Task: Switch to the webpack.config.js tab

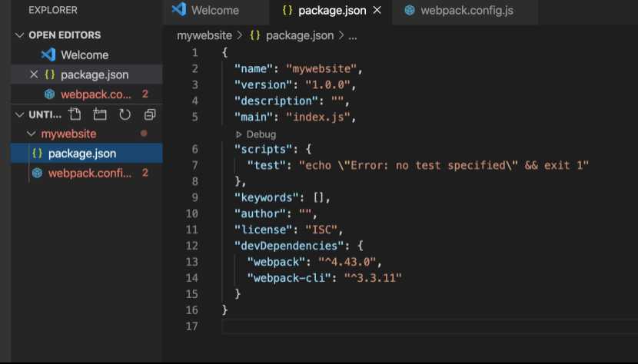Action: click(465, 10)
